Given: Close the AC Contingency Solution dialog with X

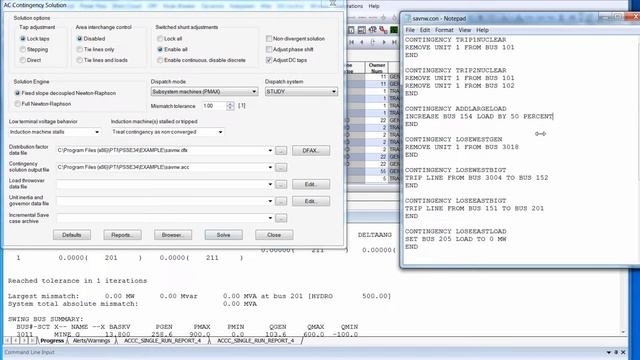Looking at the screenshot, I should [x=333, y=4].
